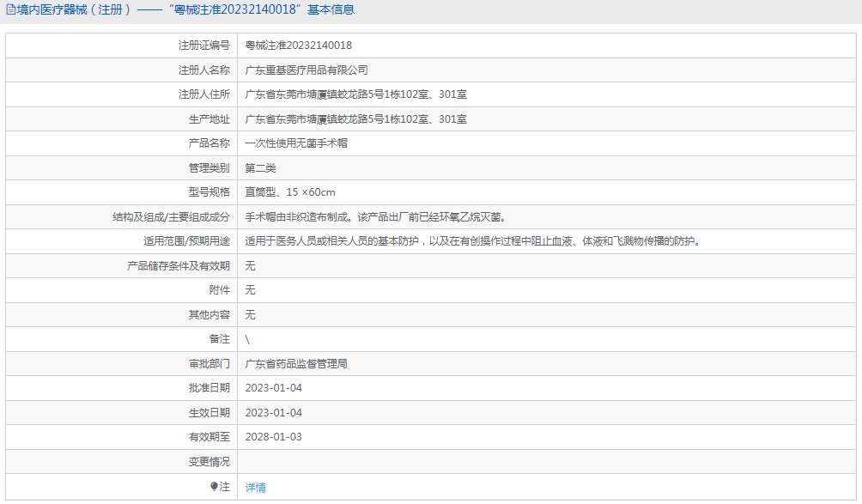The image size is (862, 504).
Task: Select the backslash value in 备注 row
Action: [247, 340]
